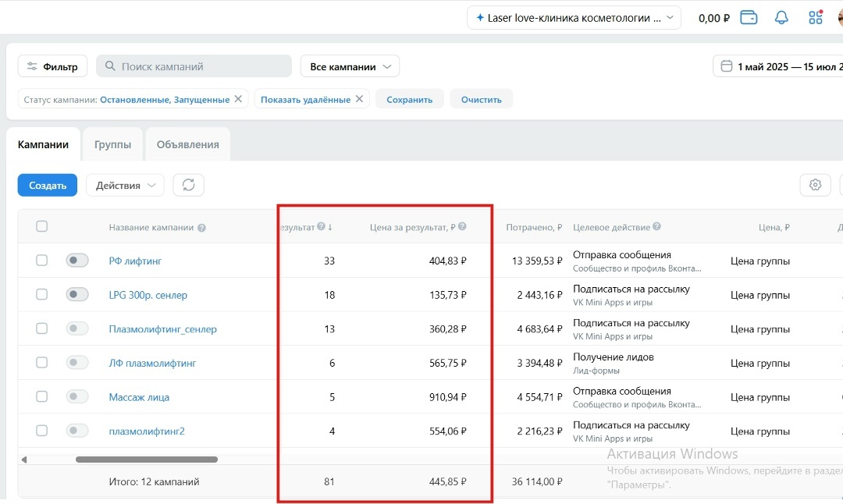
Task: Tick checkbox for Плазмолифтинг_сенлер
Action: click(41, 328)
